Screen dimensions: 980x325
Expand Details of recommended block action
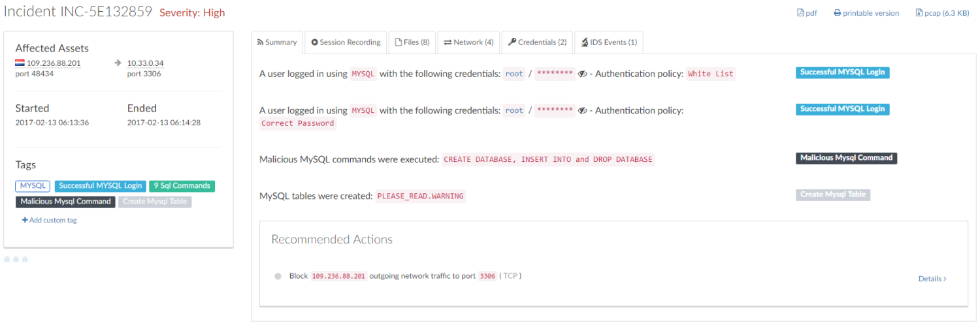pyautogui.click(x=932, y=279)
